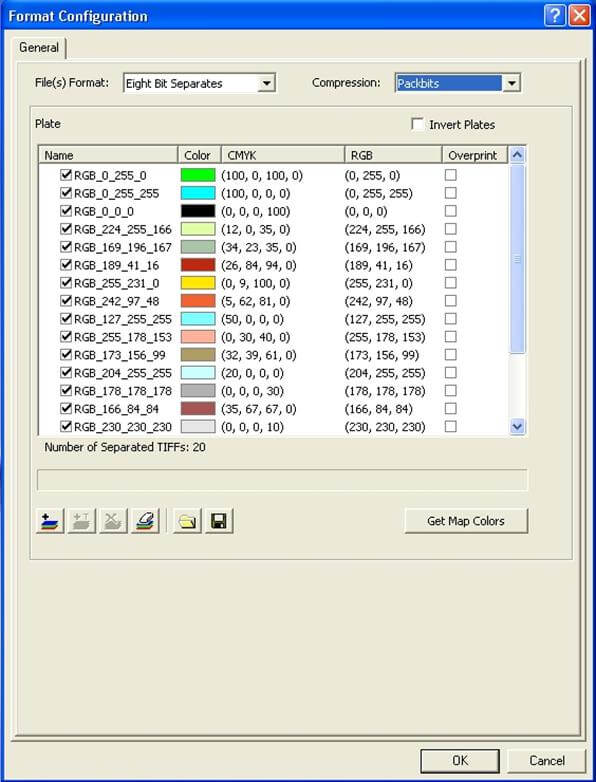Click the Get Map Colors button
This screenshot has width=596, height=782.
point(466,521)
